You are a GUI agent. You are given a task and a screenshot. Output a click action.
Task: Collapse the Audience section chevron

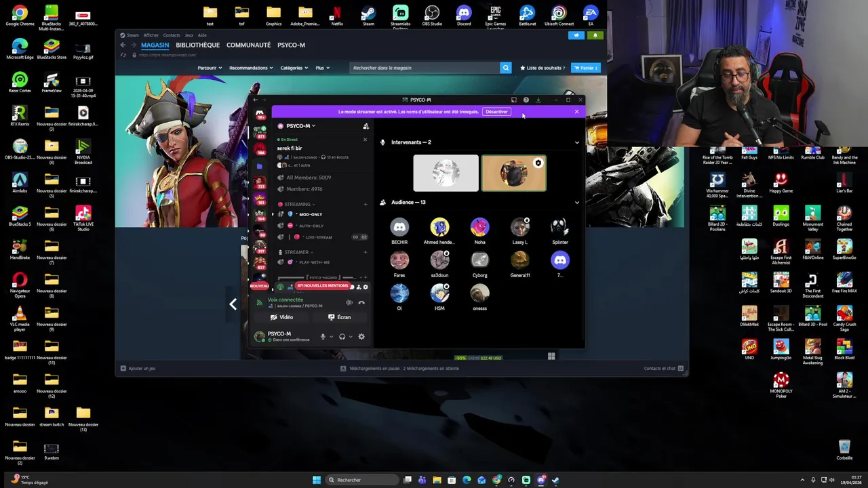click(x=577, y=202)
